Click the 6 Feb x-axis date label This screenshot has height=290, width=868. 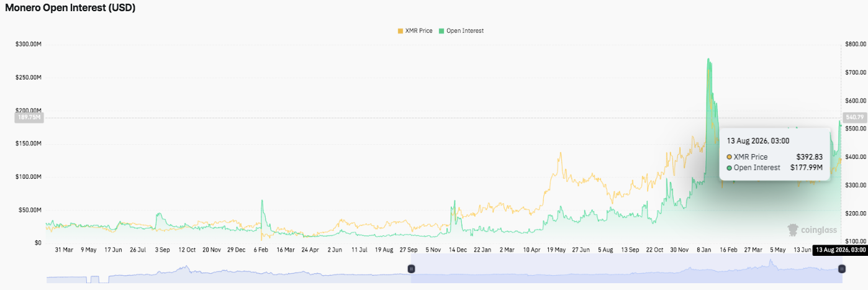point(262,250)
